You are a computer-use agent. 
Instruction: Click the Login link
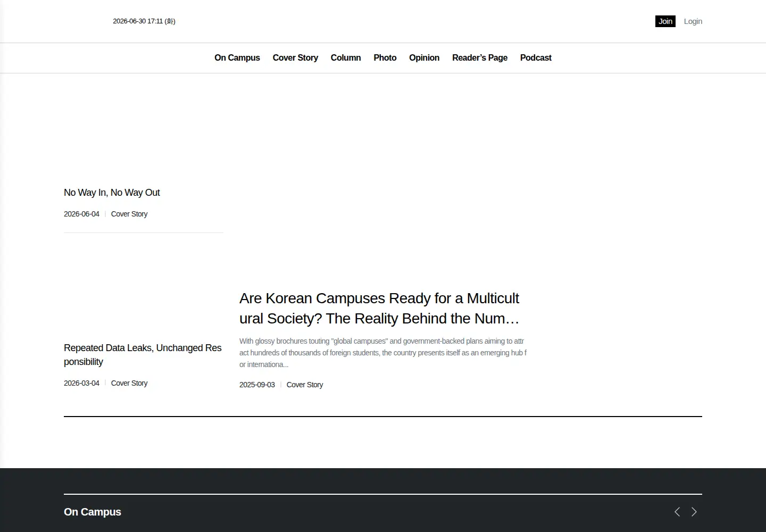click(693, 21)
